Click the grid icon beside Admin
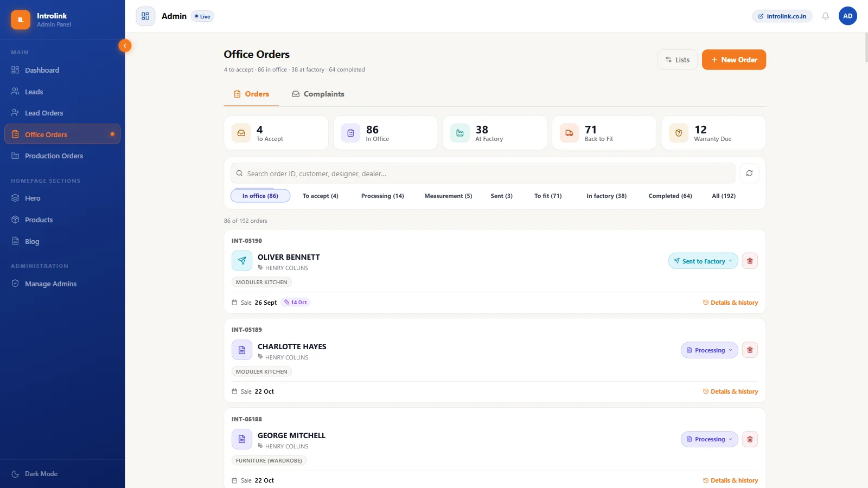Image resolution: width=868 pixels, height=488 pixels. (145, 16)
